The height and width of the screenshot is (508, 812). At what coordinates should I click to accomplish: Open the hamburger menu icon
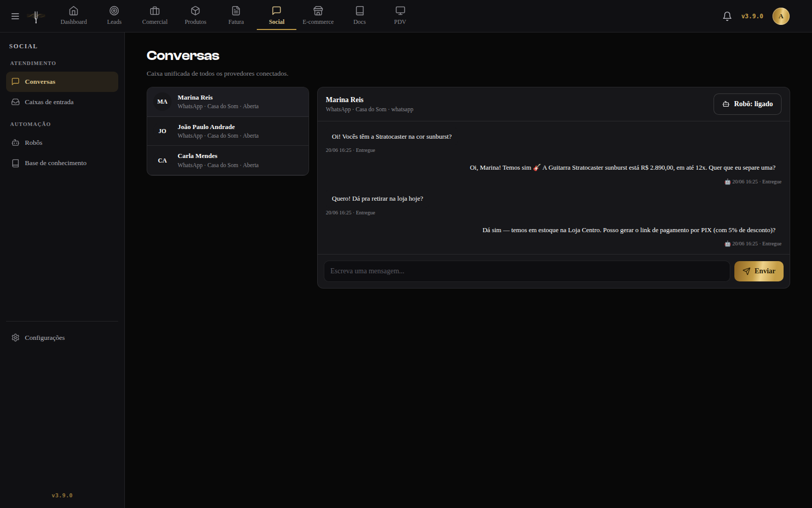(15, 16)
